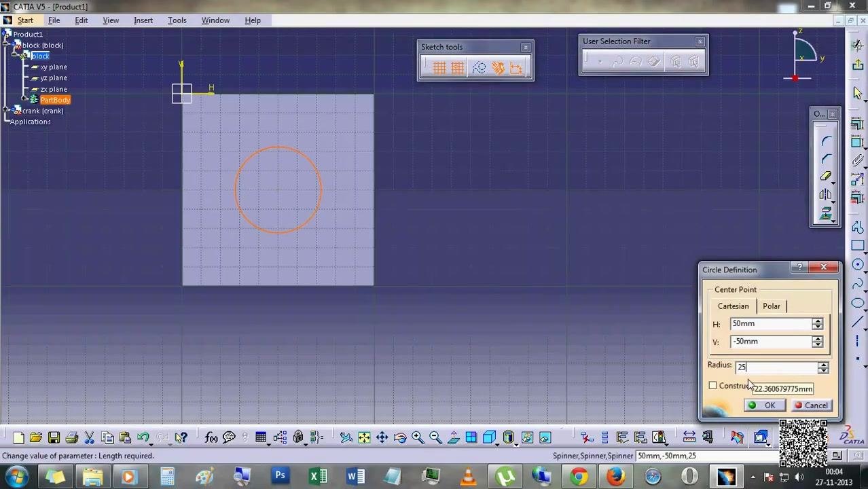Switch to the Cartesian tab

pos(733,306)
